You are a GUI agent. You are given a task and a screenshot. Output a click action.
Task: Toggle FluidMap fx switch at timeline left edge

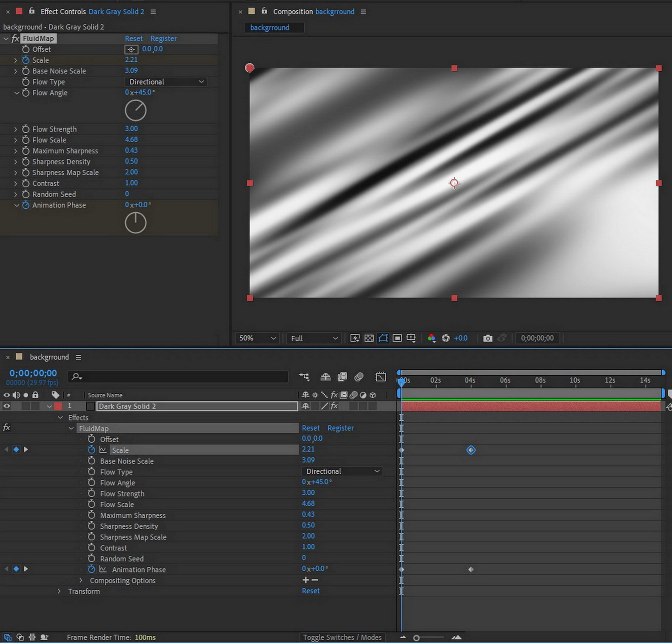7,427
